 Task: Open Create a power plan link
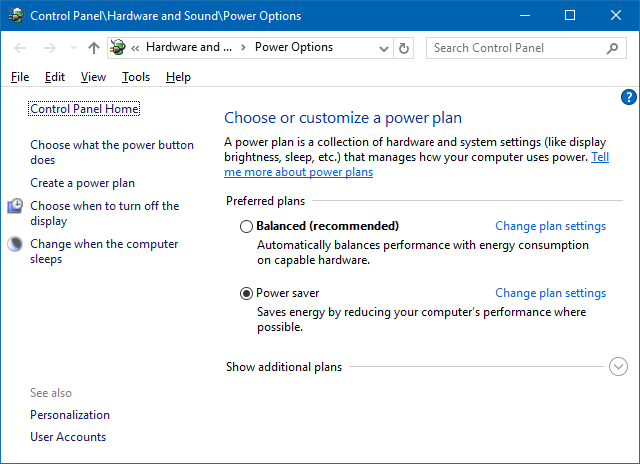click(82, 183)
